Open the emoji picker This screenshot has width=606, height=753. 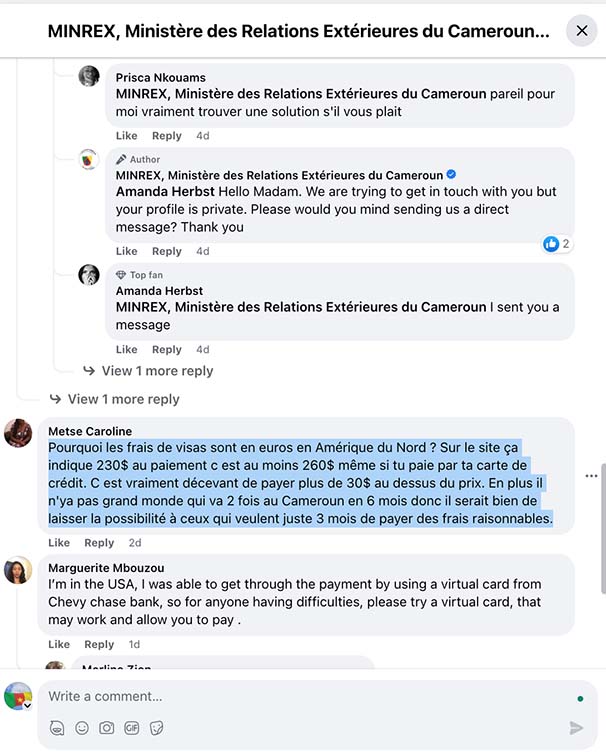[82, 728]
